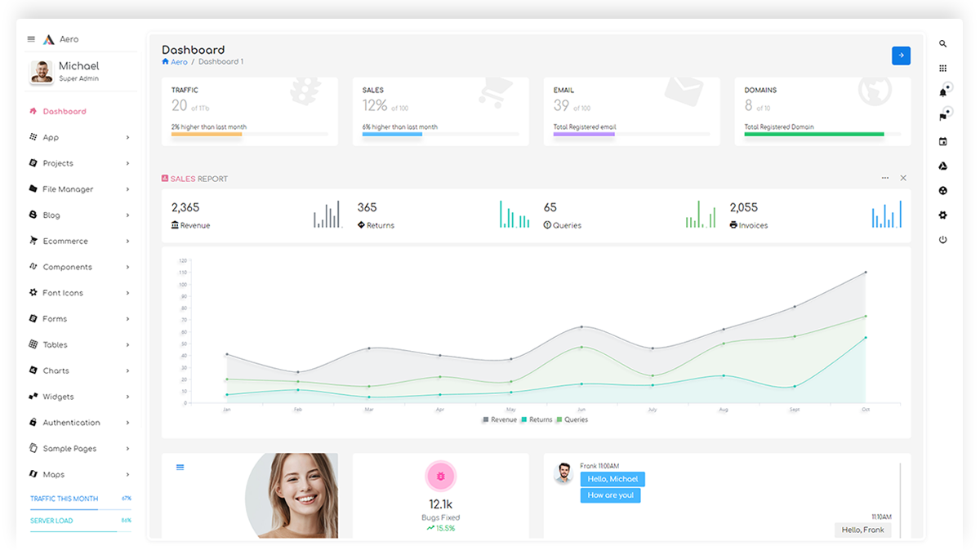
Task: Click the flag icon in right sidebar
Action: pyautogui.click(x=943, y=117)
